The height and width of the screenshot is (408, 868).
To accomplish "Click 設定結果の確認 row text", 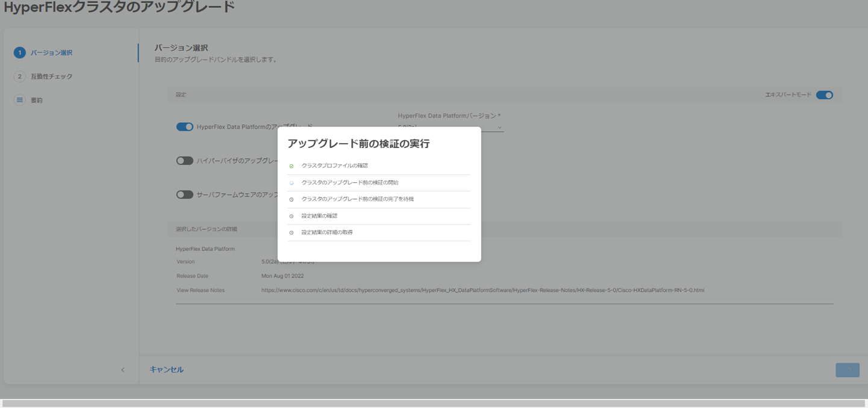I will click(x=319, y=216).
